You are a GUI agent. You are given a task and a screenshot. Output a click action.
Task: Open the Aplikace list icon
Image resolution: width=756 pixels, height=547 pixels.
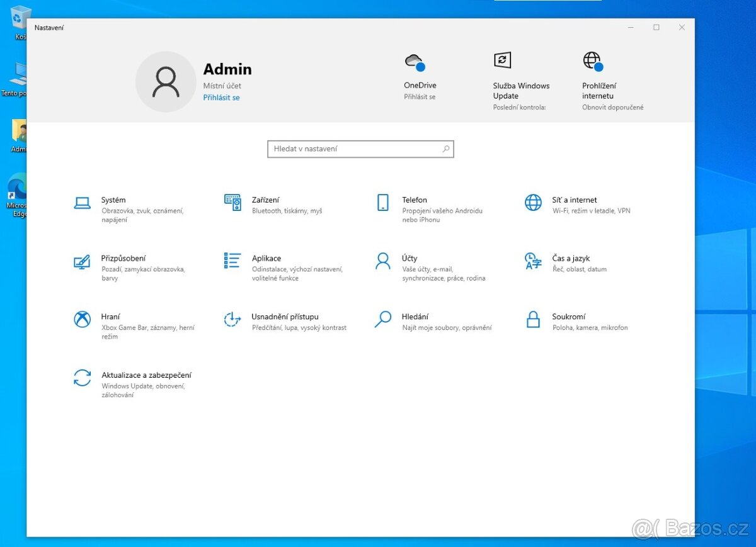[x=232, y=261]
